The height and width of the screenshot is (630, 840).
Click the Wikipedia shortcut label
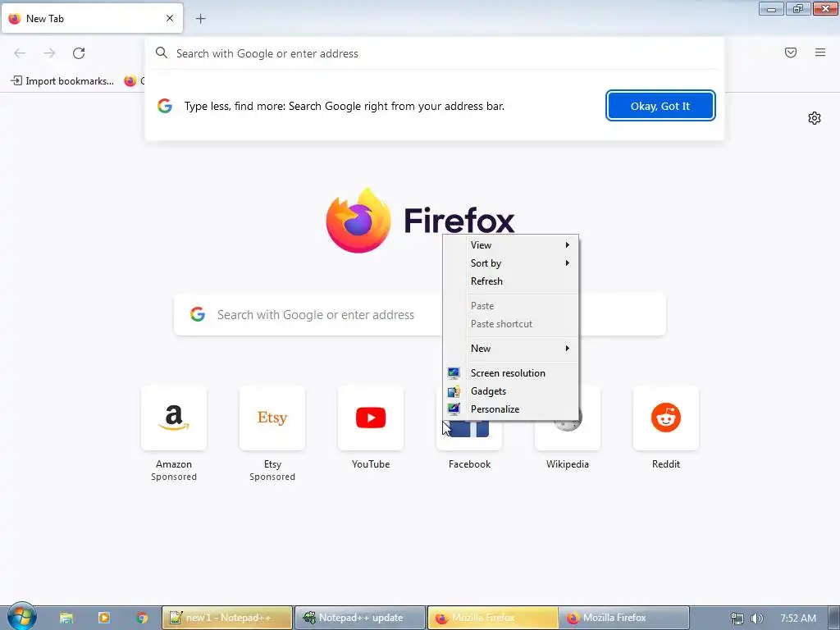568,464
